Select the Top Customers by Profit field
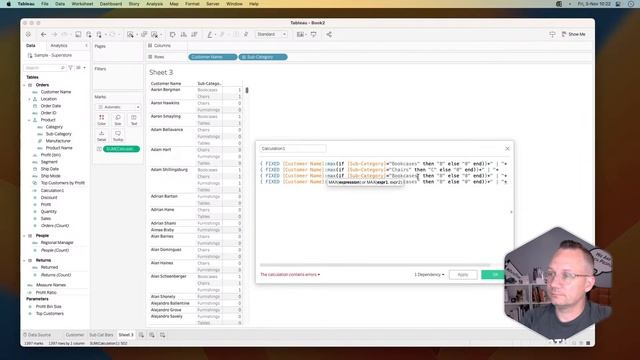 [x=62, y=183]
